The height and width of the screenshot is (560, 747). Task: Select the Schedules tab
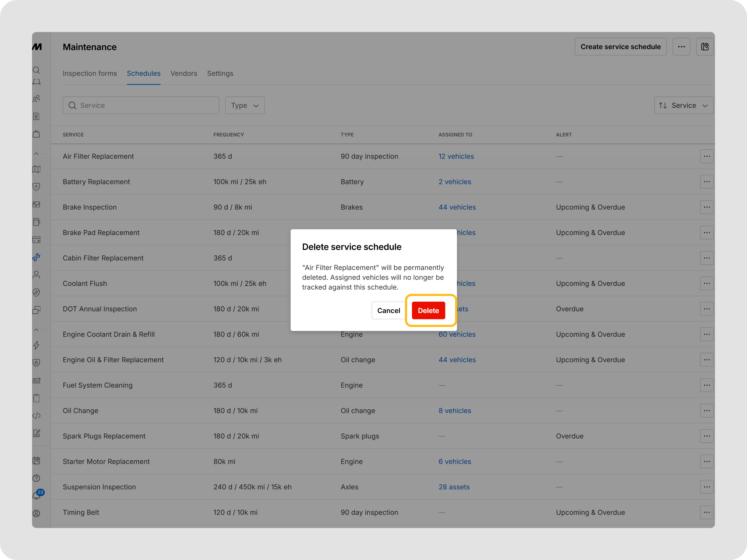[x=144, y=73]
